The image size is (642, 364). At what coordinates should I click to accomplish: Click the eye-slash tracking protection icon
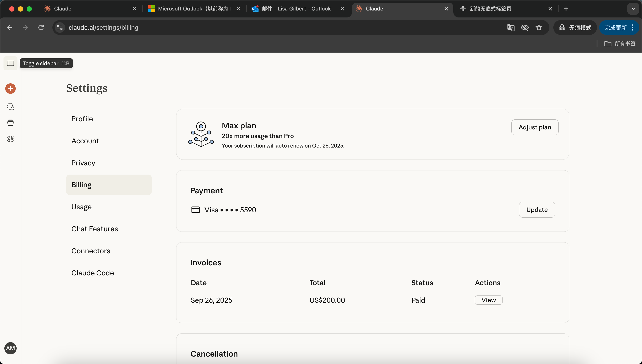pyautogui.click(x=525, y=27)
